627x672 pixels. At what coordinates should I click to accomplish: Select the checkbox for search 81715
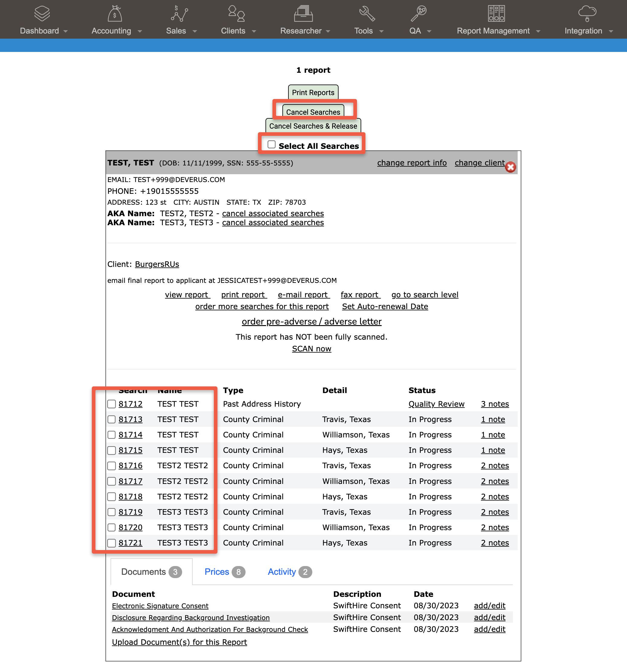click(112, 450)
